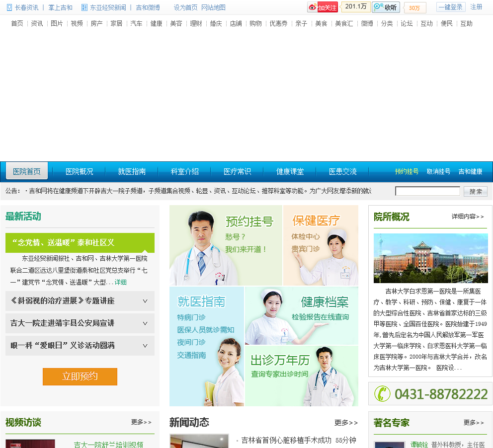The width and height of the screenshot is (493, 448).
Task: Select the 医院首页 tab
Action: pyautogui.click(x=27, y=171)
